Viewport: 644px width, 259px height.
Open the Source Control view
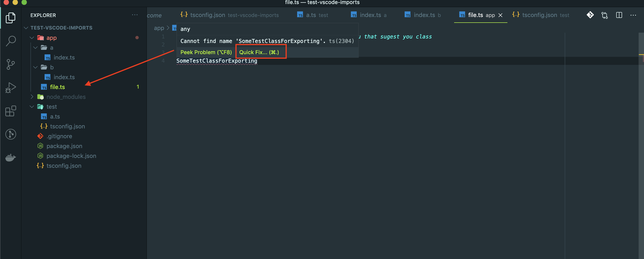coord(11,64)
